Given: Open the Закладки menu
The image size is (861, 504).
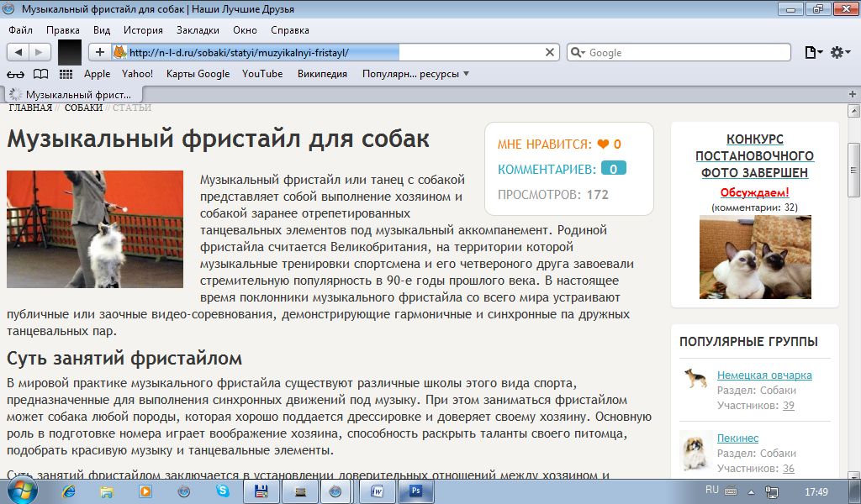Looking at the screenshot, I should [198, 30].
